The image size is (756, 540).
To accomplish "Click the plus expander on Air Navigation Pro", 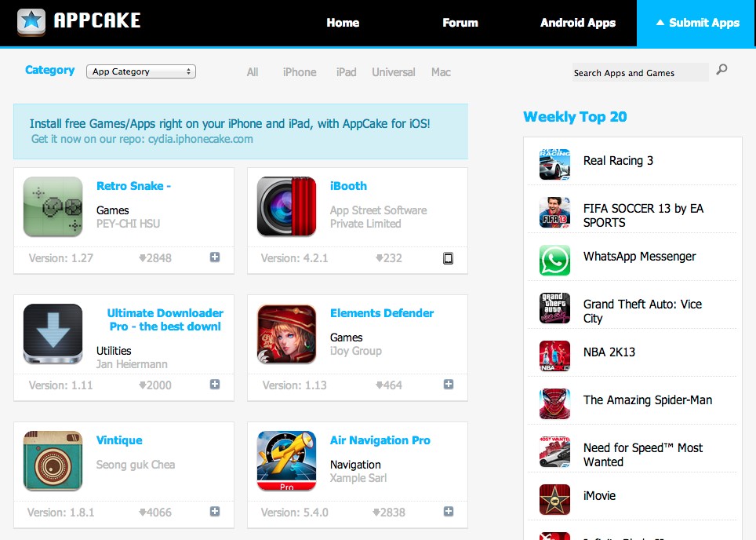I will coord(449,511).
